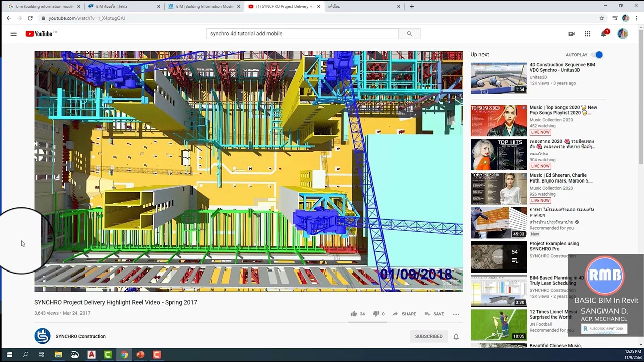This screenshot has height=362, width=644.
Task: Click the search magnifier button
Action: pyautogui.click(x=409, y=34)
